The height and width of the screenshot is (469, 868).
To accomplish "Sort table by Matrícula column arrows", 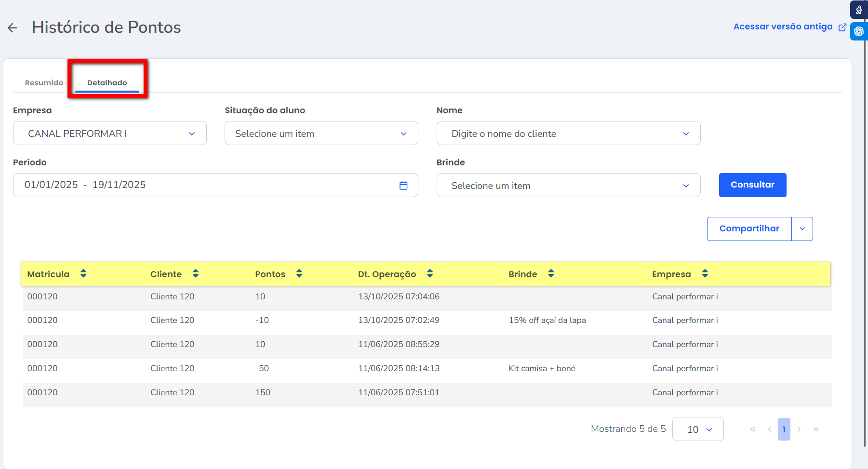I will pyautogui.click(x=83, y=274).
